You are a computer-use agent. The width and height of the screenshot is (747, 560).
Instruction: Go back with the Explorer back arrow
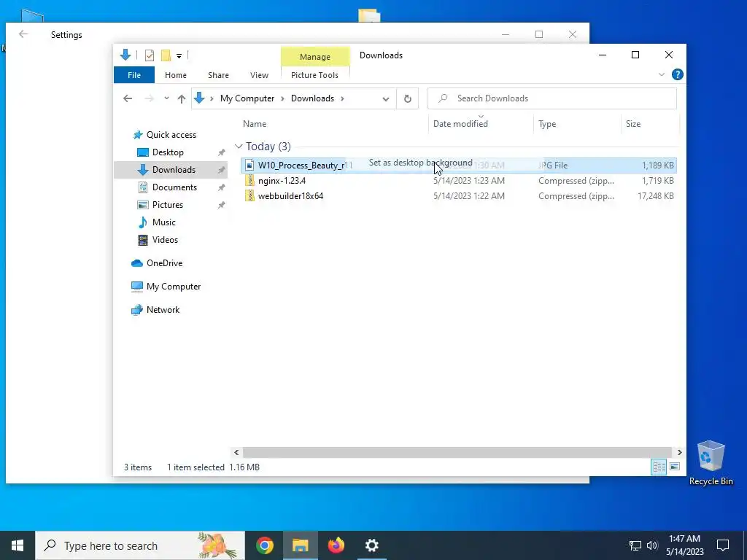click(x=127, y=98)
